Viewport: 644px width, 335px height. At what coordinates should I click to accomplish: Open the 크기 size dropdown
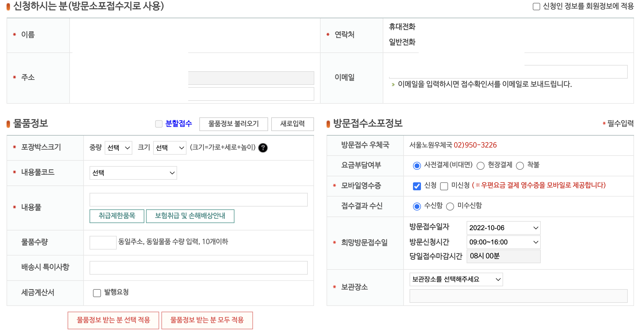point(170,148)
